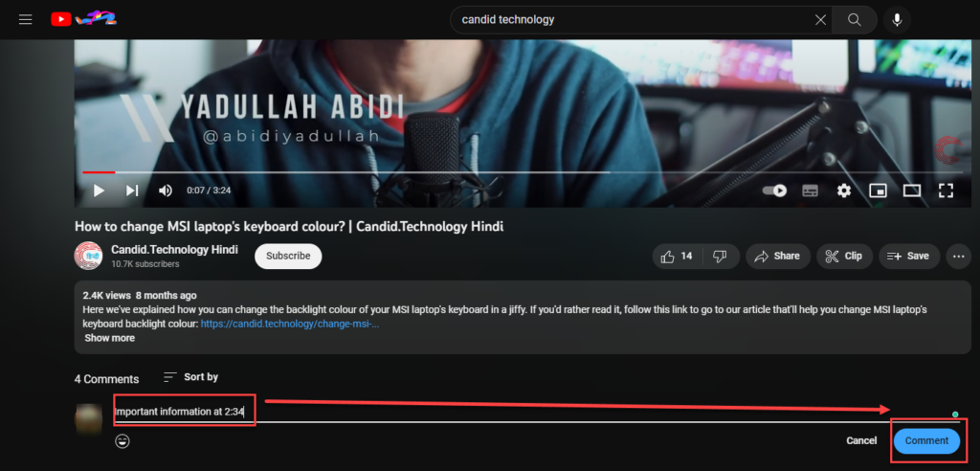
Task: Dislike the video with thumbs down
Action: (x=720, y=256)
